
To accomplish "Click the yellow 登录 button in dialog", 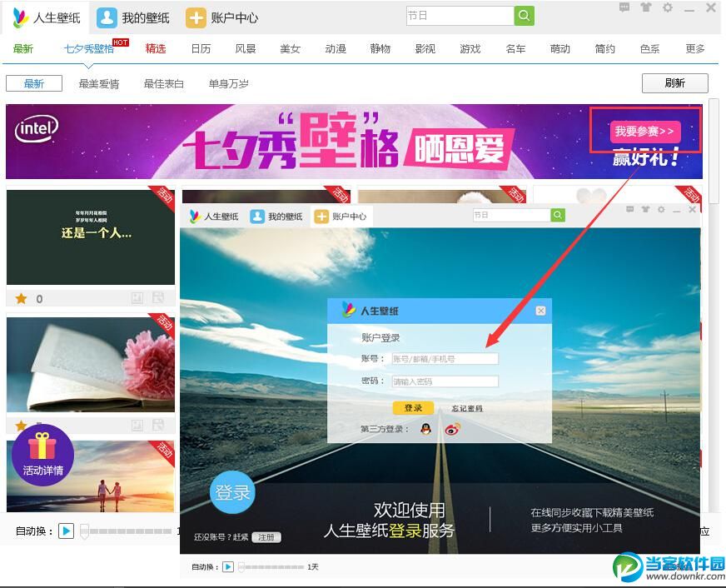I will 413,408.
